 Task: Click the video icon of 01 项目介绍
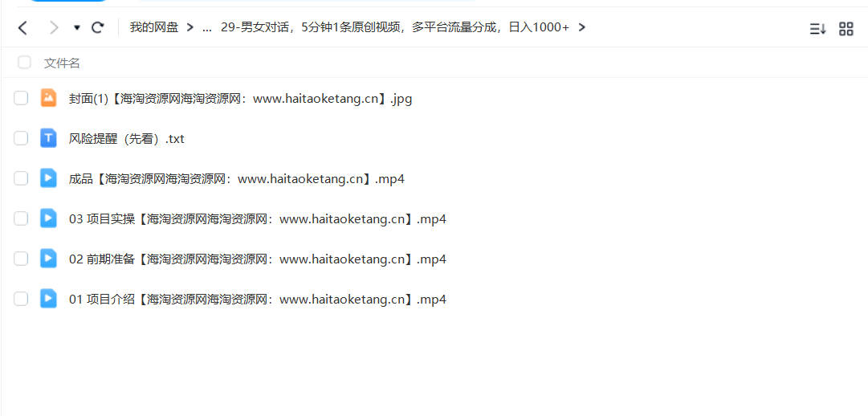pos(49,299)
